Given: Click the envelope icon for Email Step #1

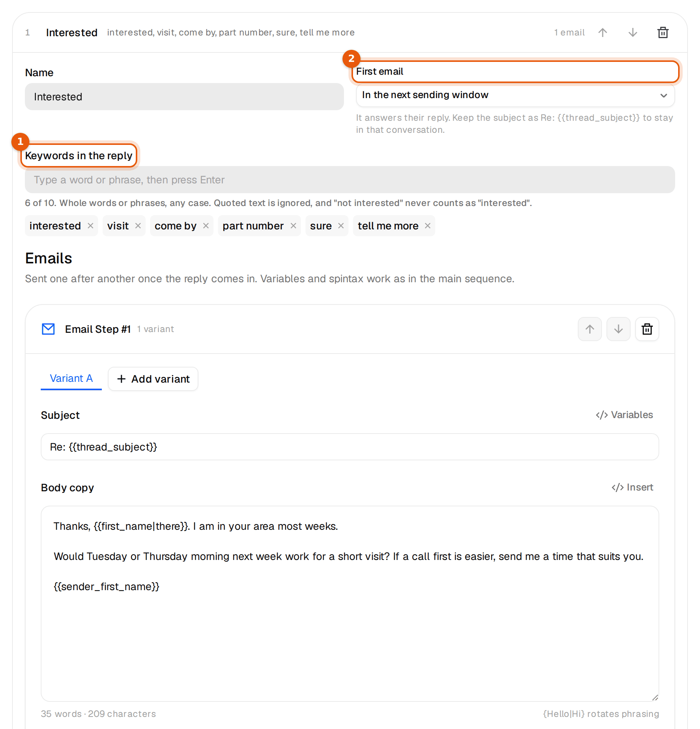Looking at the screenshot, I should (48, 329).
